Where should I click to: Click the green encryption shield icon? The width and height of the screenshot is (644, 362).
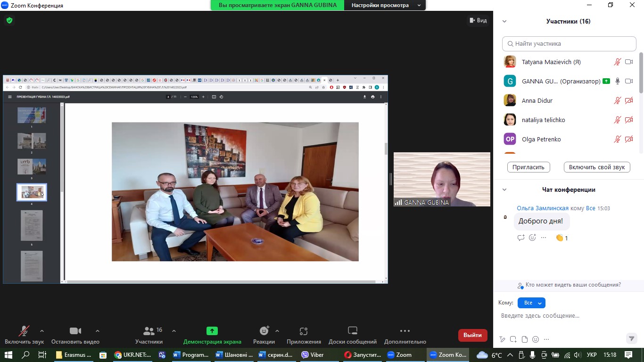[9, 20]
